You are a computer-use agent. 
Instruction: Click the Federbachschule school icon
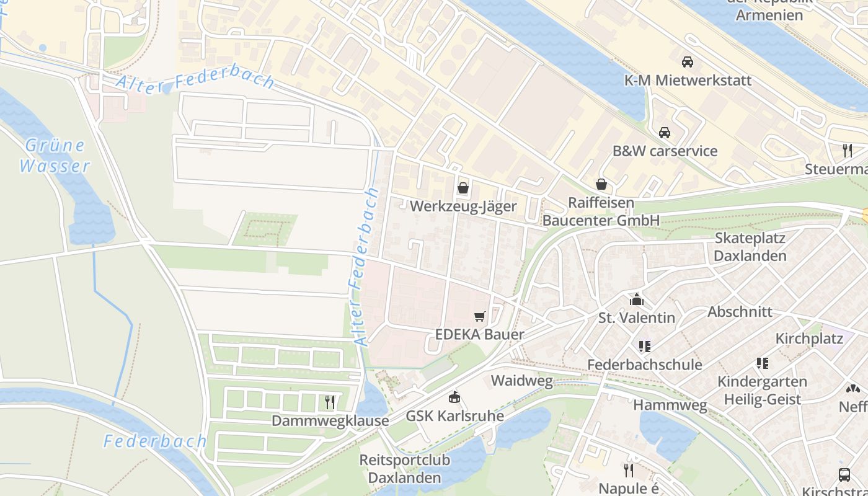(644, 347)
